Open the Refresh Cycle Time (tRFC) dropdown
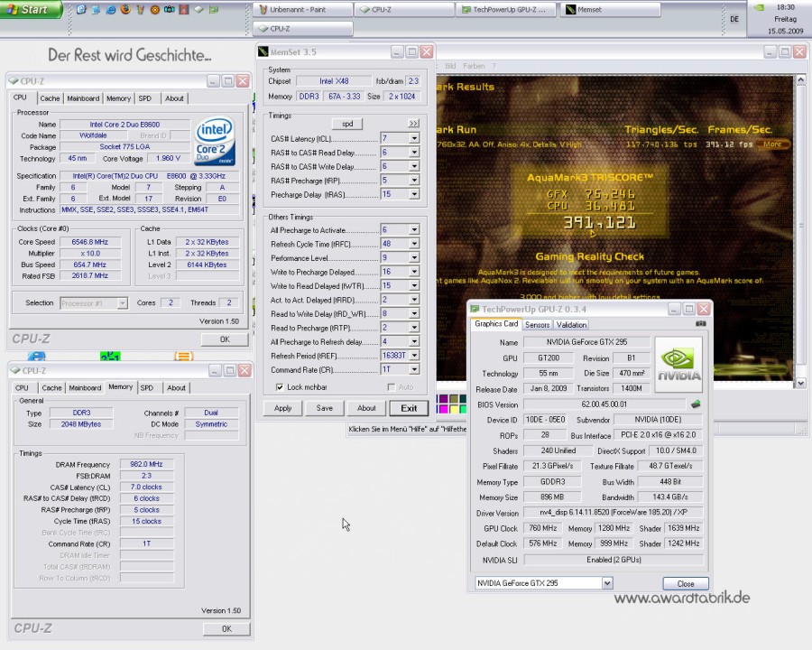Viewport: 812px width, 650px height. point(414,244)
